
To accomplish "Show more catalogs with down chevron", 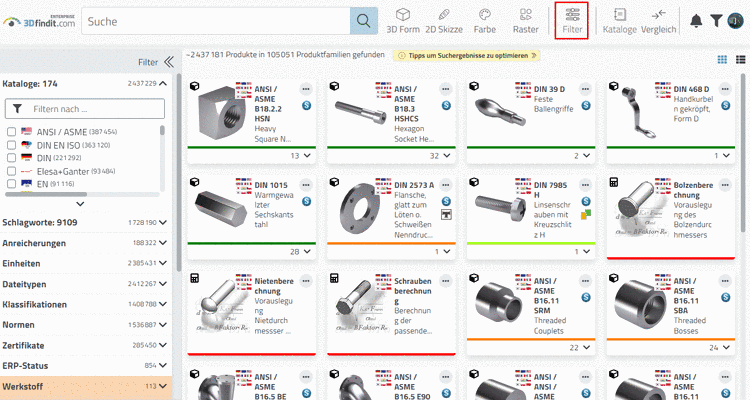I will pyautogui.click(x=80, y=204).
